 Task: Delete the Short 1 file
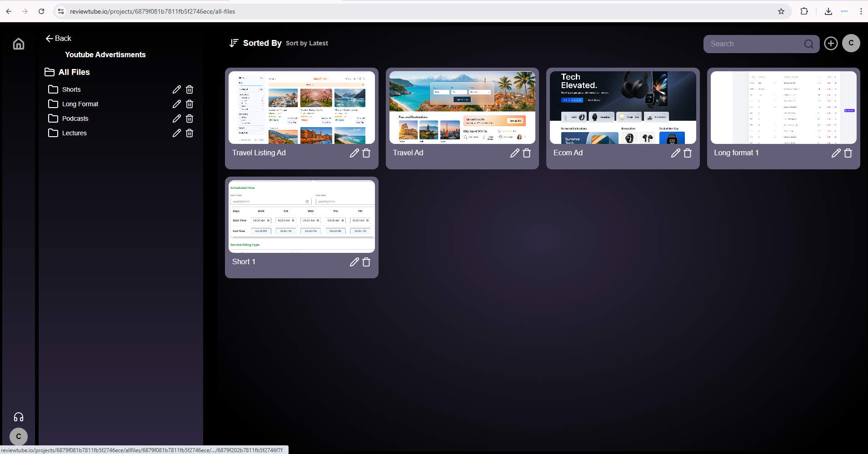pos(366,262)
